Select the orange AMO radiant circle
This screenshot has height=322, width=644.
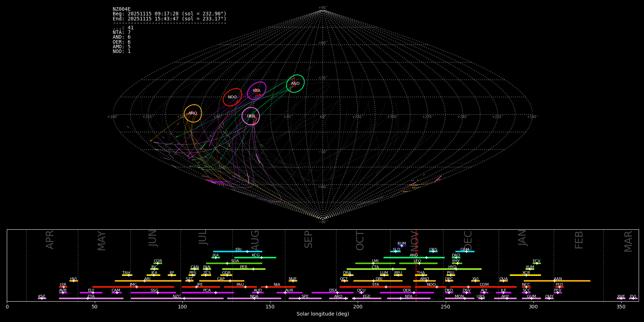pos(193,113)
